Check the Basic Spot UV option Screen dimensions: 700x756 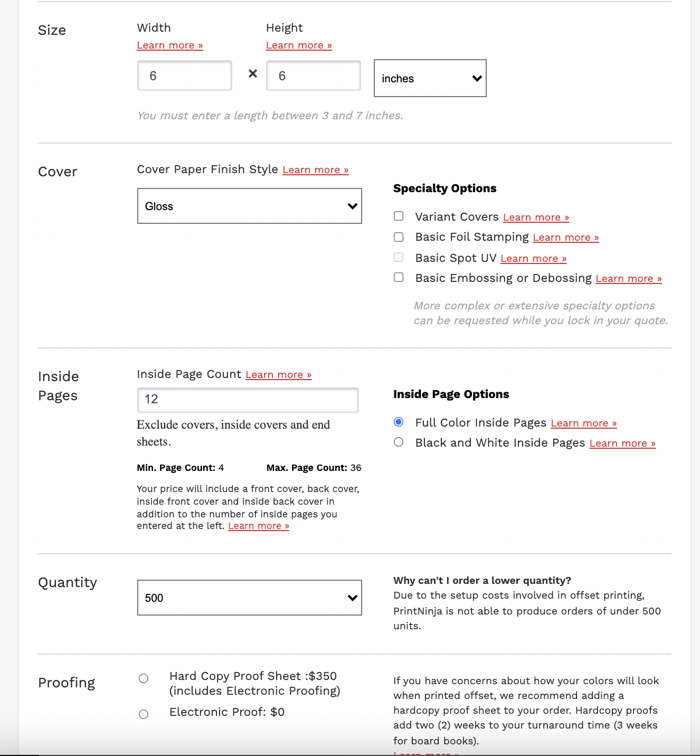[399, 257]
